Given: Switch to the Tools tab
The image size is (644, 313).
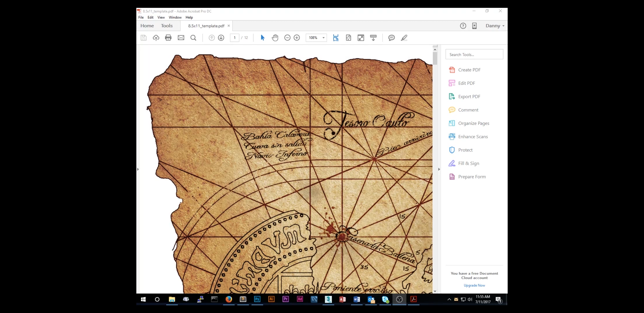Looking at the screenshot, I should [166, 25].
